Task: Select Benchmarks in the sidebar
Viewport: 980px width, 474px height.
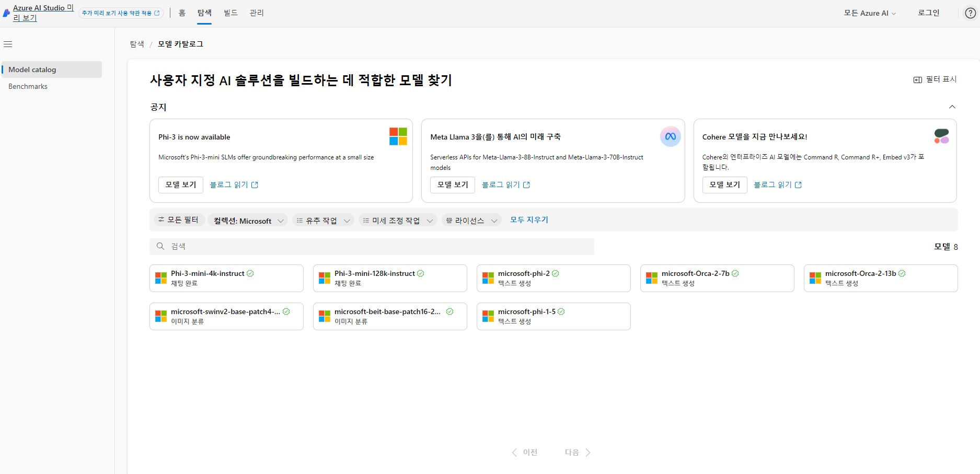Action: pos(28,86)
